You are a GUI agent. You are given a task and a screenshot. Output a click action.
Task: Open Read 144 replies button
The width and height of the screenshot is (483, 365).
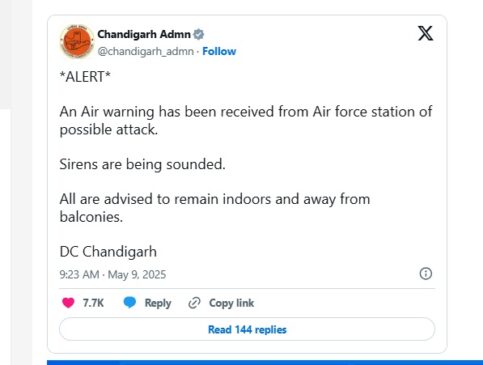(247, 329)
